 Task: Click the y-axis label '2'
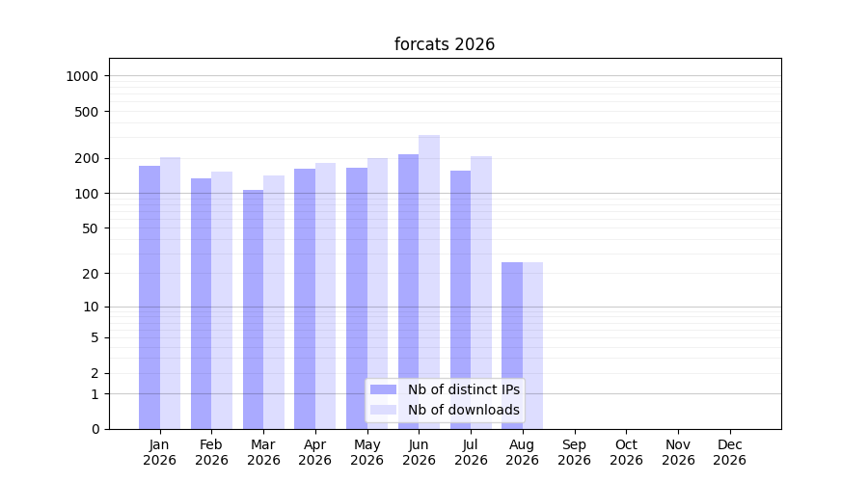pyautogui.click(x=95, y=373)
